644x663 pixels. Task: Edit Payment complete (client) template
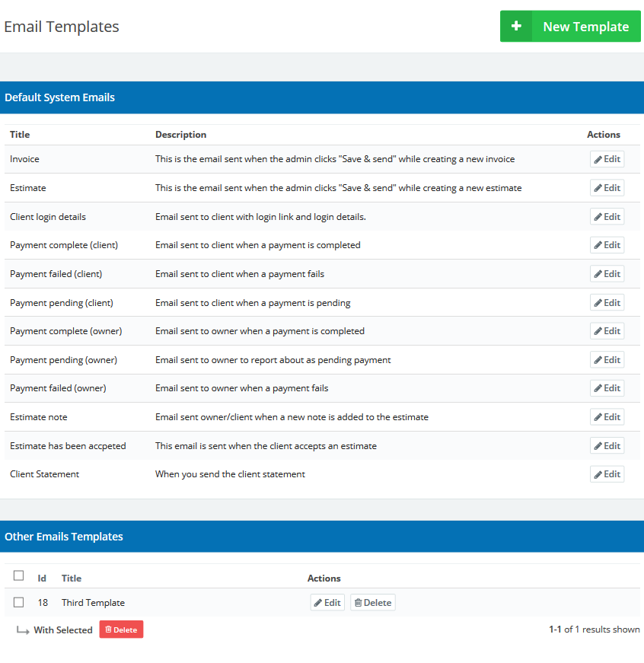pyautogui.click(x=607, y=245)
